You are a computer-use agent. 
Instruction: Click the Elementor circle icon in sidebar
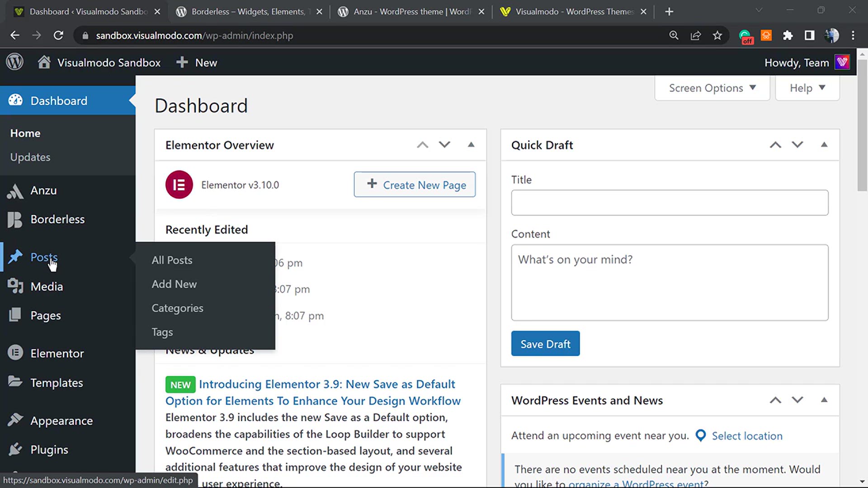click(x=15, y=352)
